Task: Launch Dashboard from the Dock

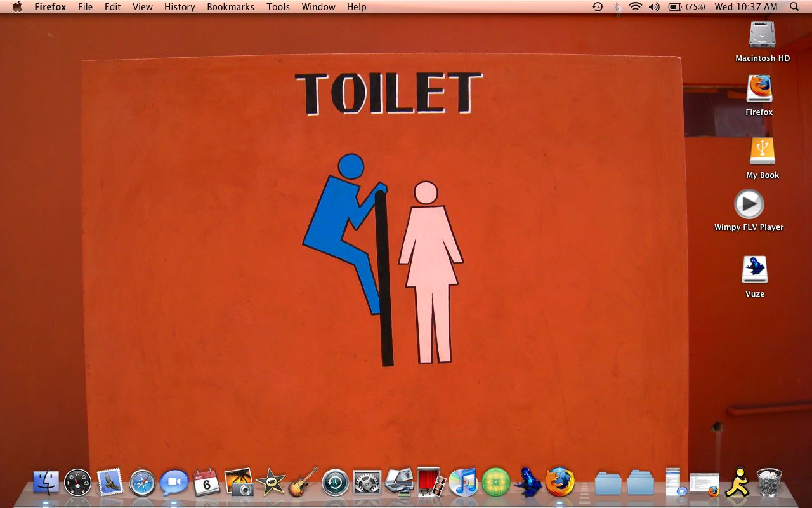Action: (77, 483)
